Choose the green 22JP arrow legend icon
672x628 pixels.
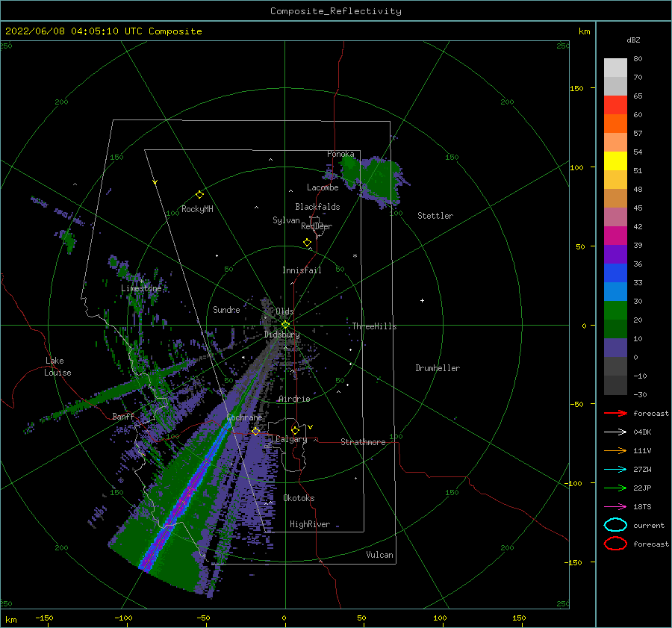coord(615,488)
